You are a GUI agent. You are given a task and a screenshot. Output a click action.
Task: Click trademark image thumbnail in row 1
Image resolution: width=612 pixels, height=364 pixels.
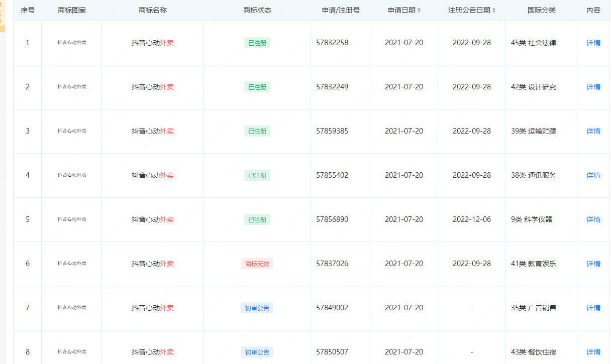[x=72, y=43]
